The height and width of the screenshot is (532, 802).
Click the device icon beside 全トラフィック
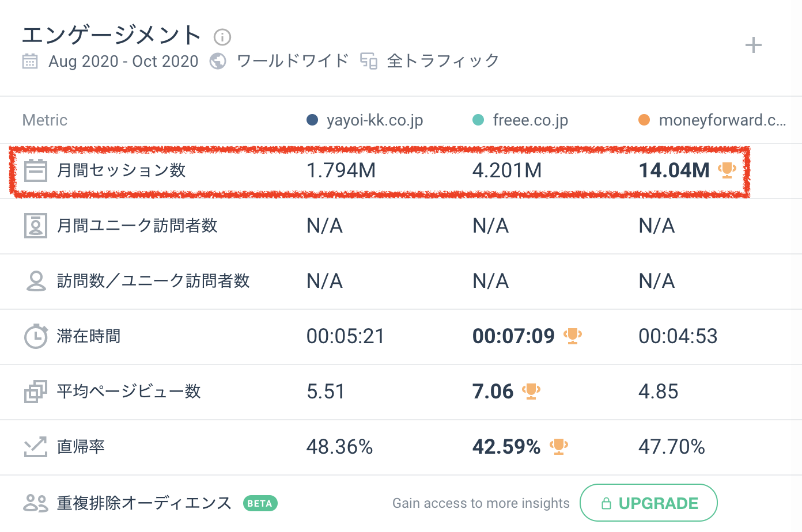coord(369,61)
